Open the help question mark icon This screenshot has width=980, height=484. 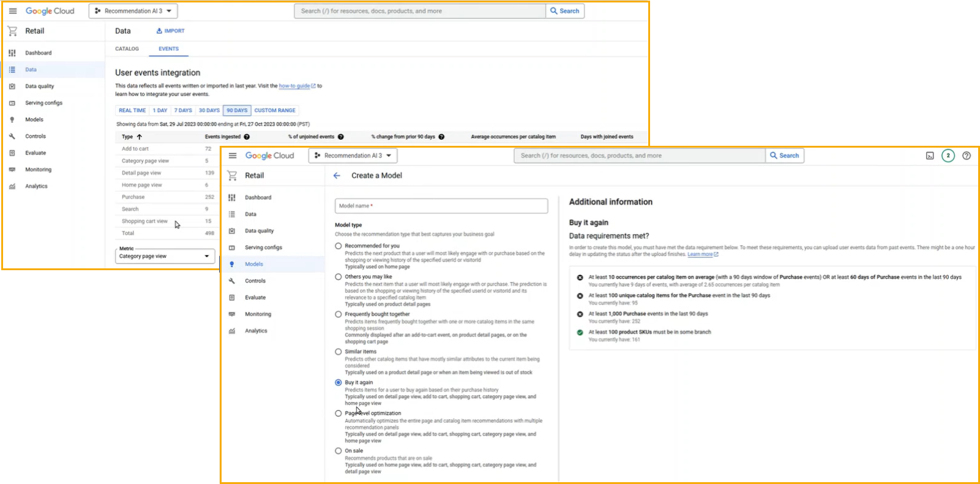966,156
